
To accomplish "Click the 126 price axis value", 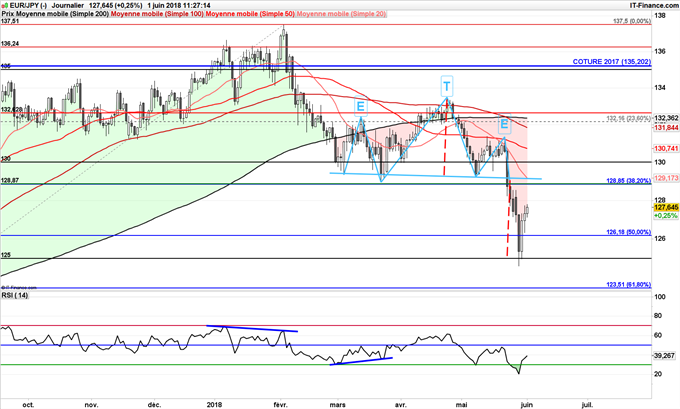I will coord(660,239).
